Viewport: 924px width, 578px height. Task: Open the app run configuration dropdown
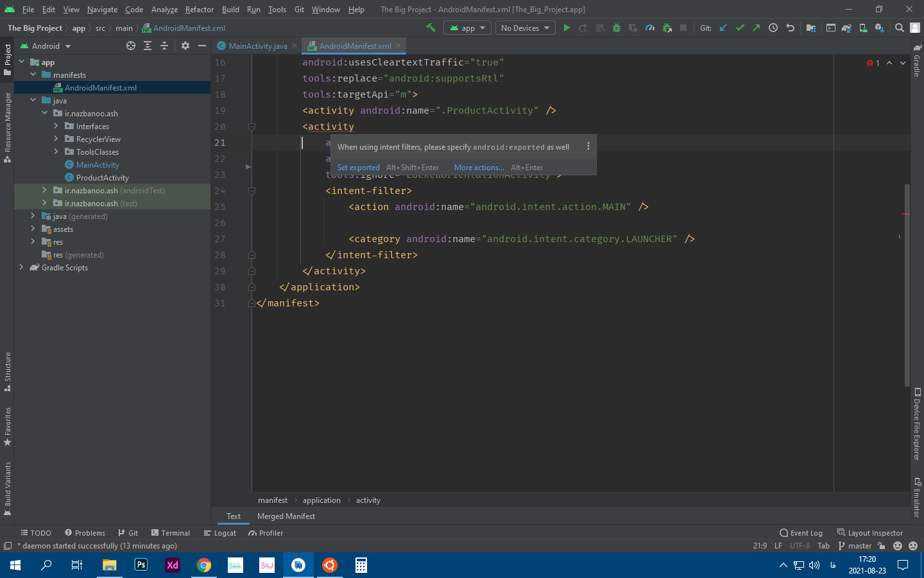[x=467, y=28]
